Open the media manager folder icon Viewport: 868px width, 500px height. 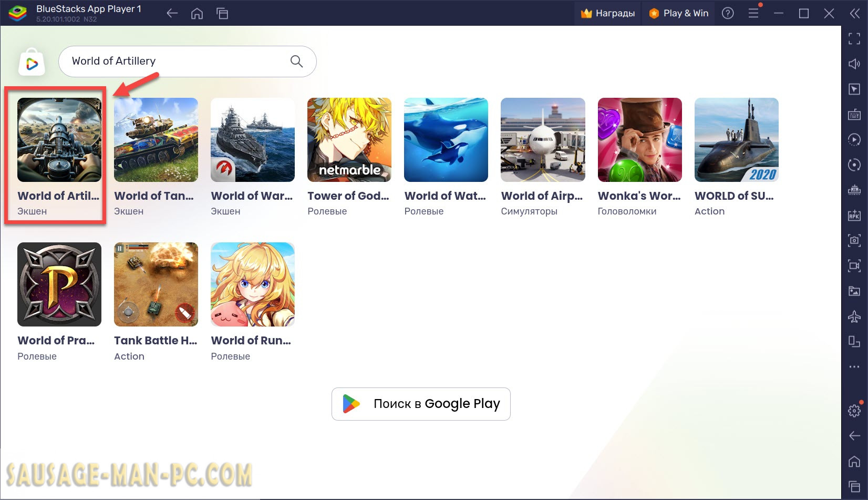click(854, 291)
